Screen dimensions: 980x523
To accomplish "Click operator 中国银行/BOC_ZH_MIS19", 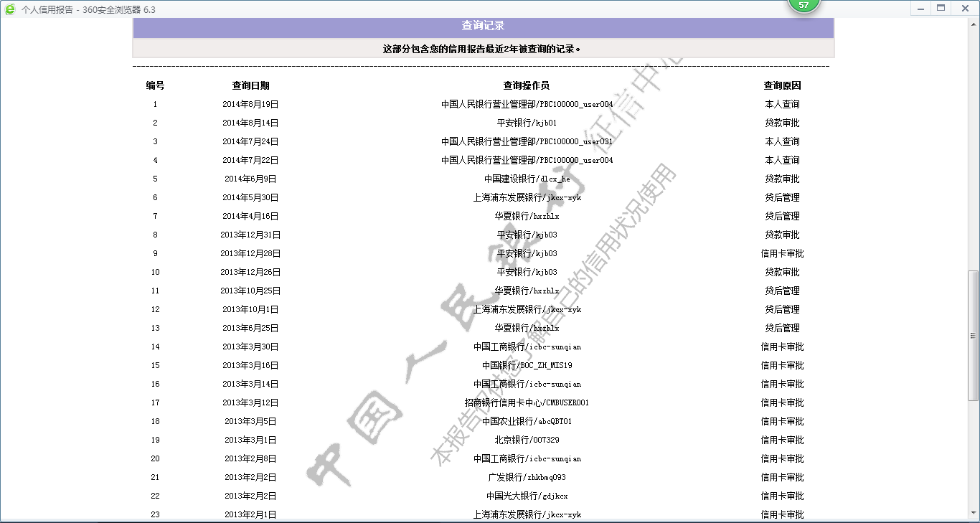I will (527, 365).
